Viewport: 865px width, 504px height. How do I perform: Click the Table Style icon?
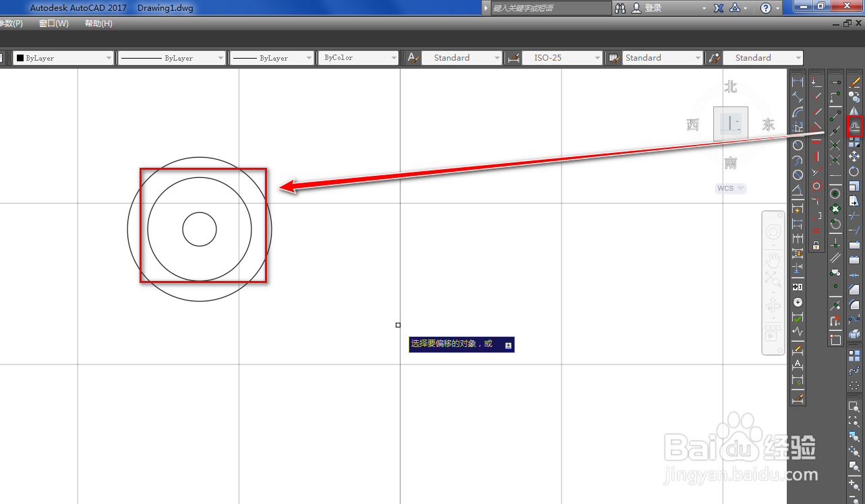614,58
